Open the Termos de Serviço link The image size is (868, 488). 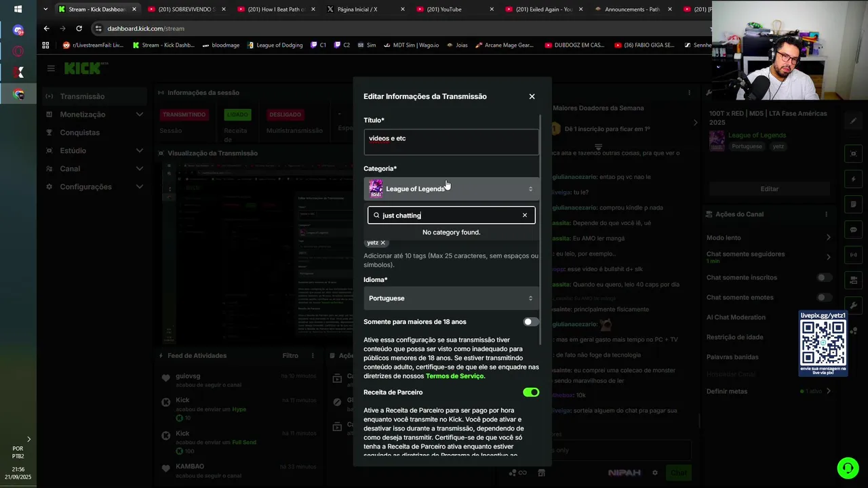455,376
